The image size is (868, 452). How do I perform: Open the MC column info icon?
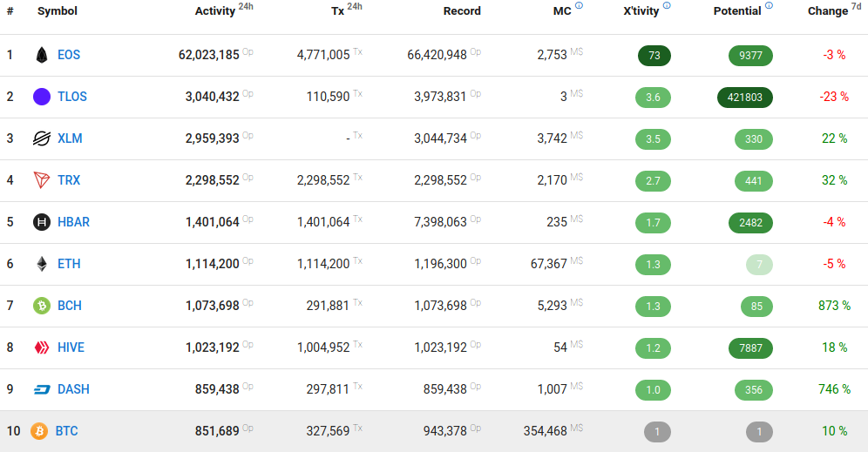click(579, 5)
